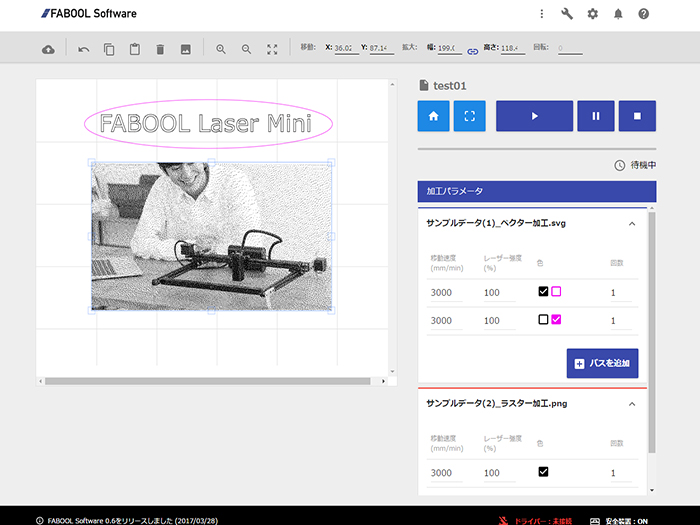Toggle magenta checkbox in first SVG path row
The image size is (700, 525).
pyautogui.click(x=556, y=292)
